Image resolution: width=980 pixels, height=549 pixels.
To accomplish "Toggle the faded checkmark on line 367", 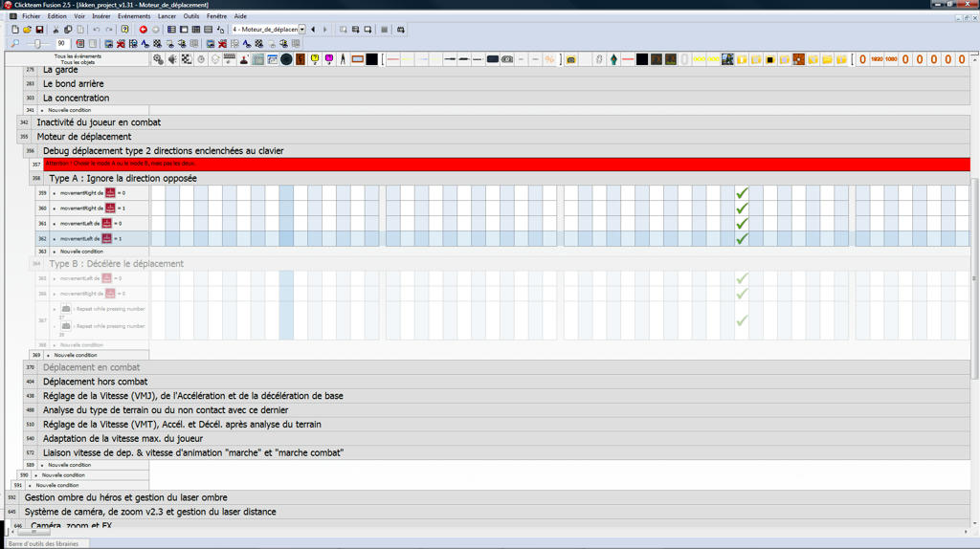I will click(x=742, y=320).
